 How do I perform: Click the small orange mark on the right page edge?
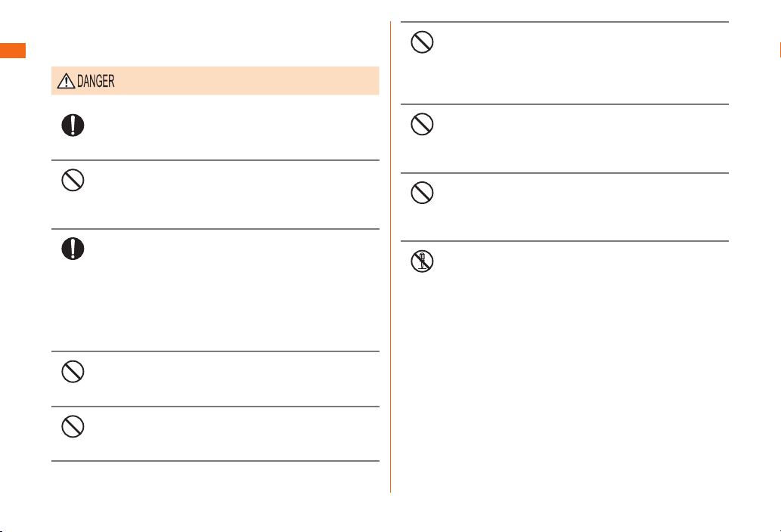[780, 51]
